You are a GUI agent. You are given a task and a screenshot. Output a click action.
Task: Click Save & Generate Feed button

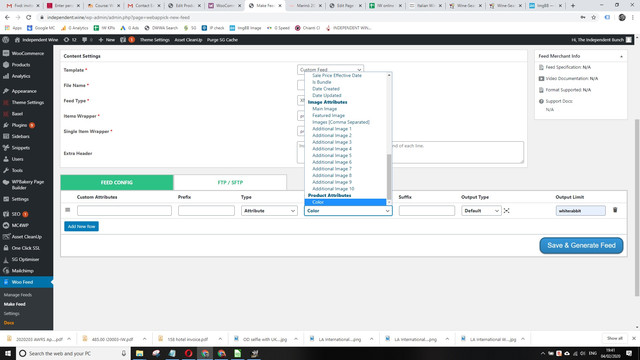(x=581, y=245)
